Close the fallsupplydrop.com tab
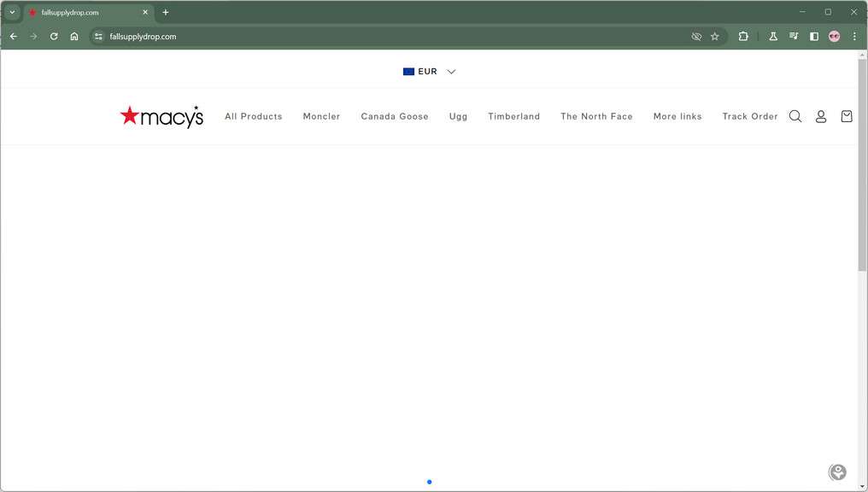The height and width of the screenshot is (492, 868). coord(145,12)
